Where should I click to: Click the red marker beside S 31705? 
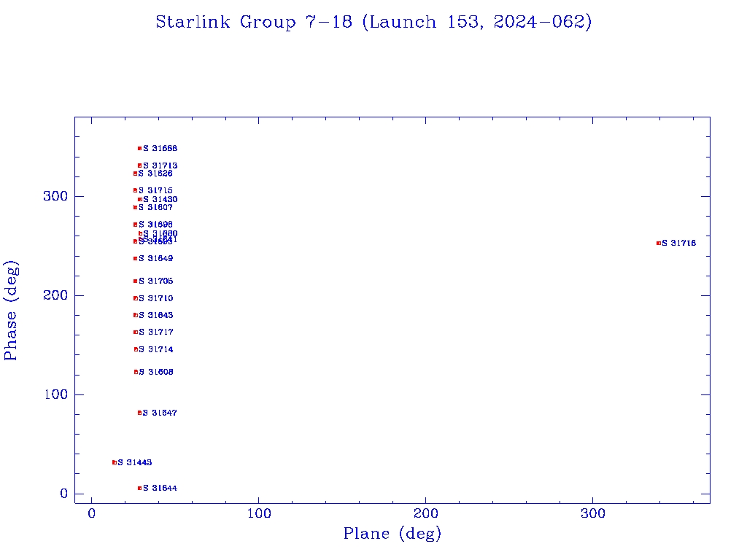pyautogui.click(x=135, y=281)
